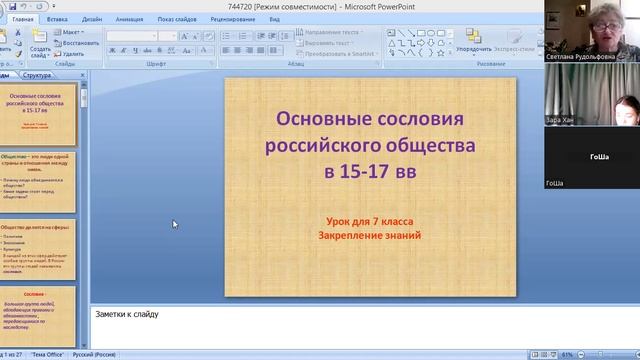The height and width of the screenshot is (360, 640).
Task: Click the Copy icon in clipboard group
Action: click(x=18, y=43)
